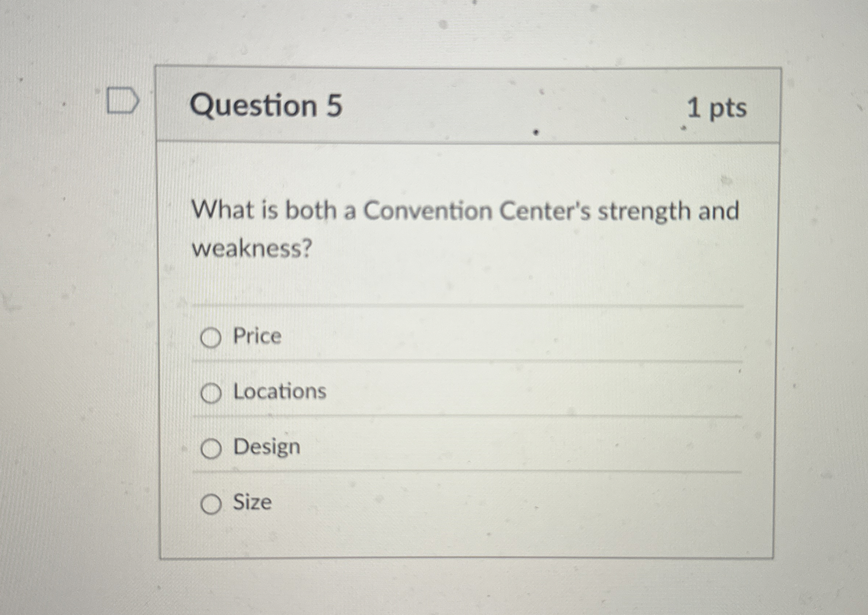The height and width of the screenshot is (615, 868).
Task: Click the 1 pts score label
Action: (716, 108)
